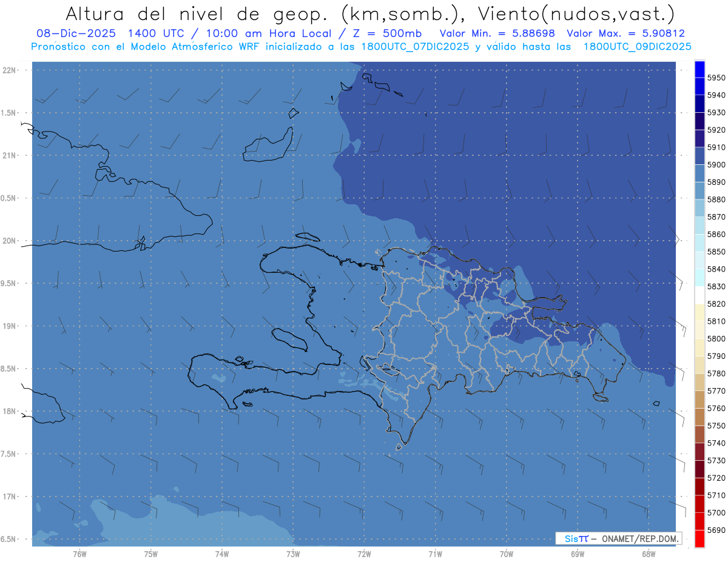Click the '1800UTC_09DIC2025' valid-until time
Screen dimensions: 728x562
pos(637,46)
